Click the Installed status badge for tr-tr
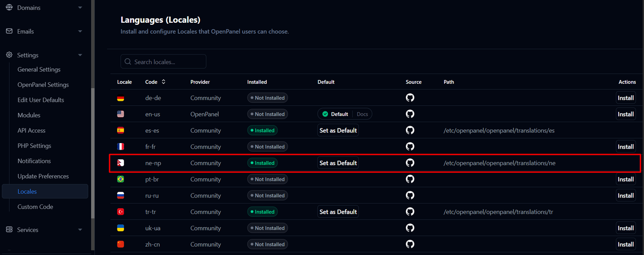The width and height of the screenshot is (644, 255). [262, 212]
